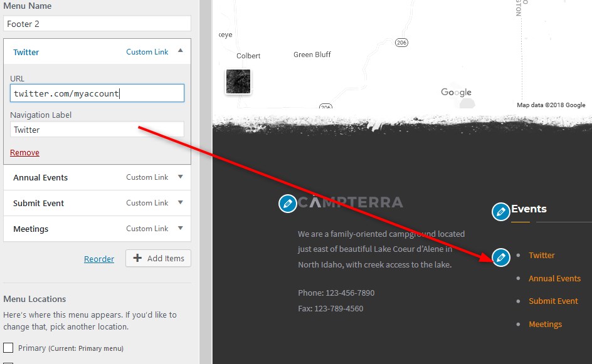
Task: Click Map data ©2018 Google text
Action: [551, 105]
